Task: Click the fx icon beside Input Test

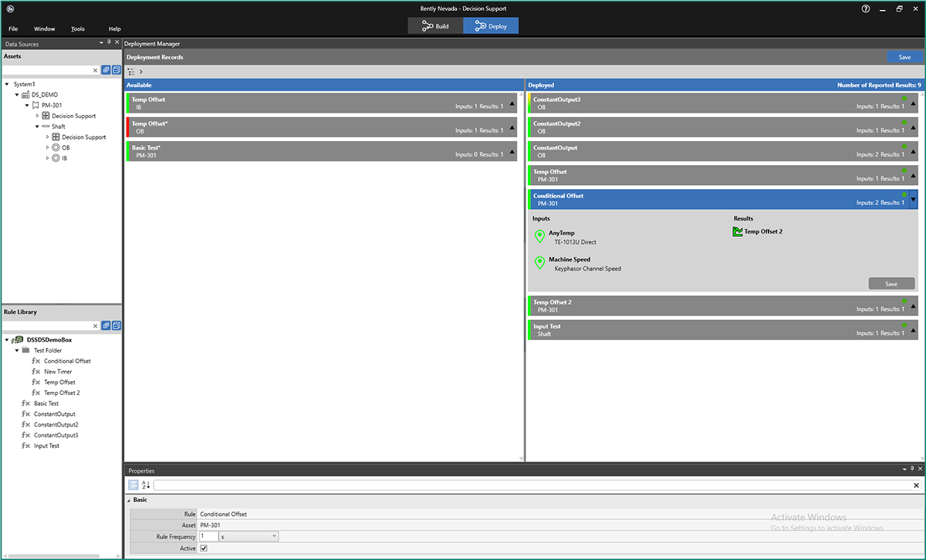Action: pyautogui.click(x=26, y=446)
